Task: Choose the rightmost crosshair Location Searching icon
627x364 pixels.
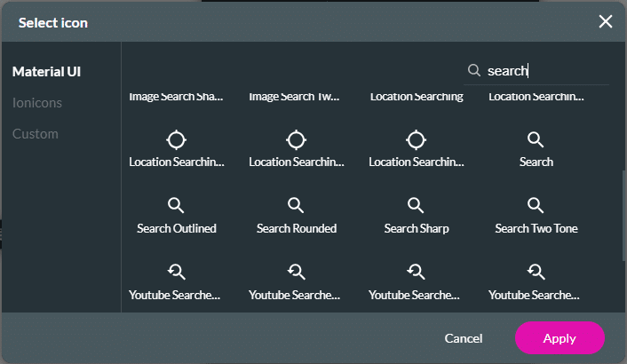Action: coord(416,140)
